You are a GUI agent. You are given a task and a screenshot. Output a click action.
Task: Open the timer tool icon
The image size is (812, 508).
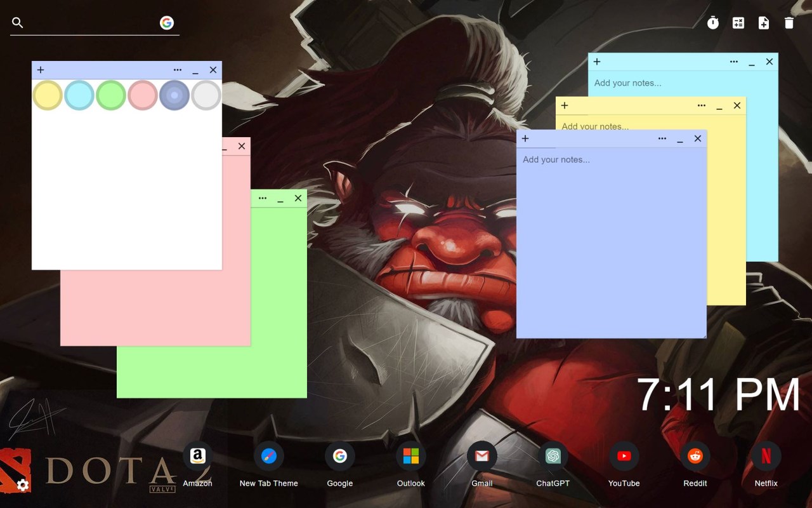[713, 23]
